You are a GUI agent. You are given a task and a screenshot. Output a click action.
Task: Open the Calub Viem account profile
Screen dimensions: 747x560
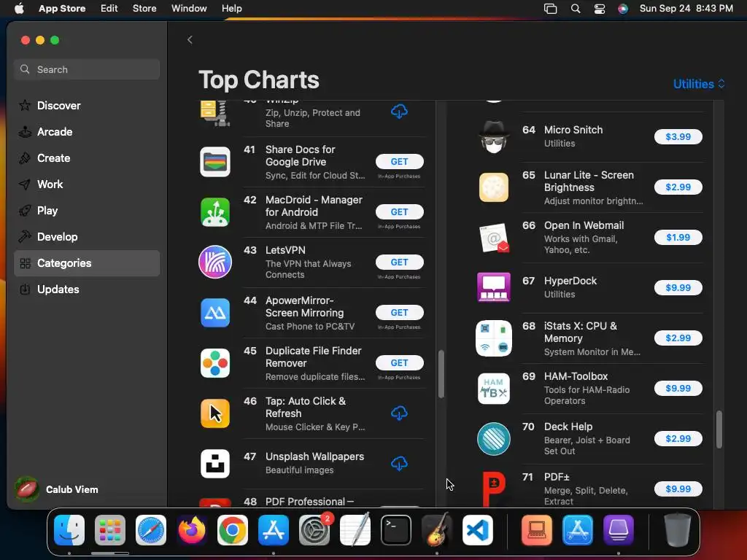click(57, 489)
